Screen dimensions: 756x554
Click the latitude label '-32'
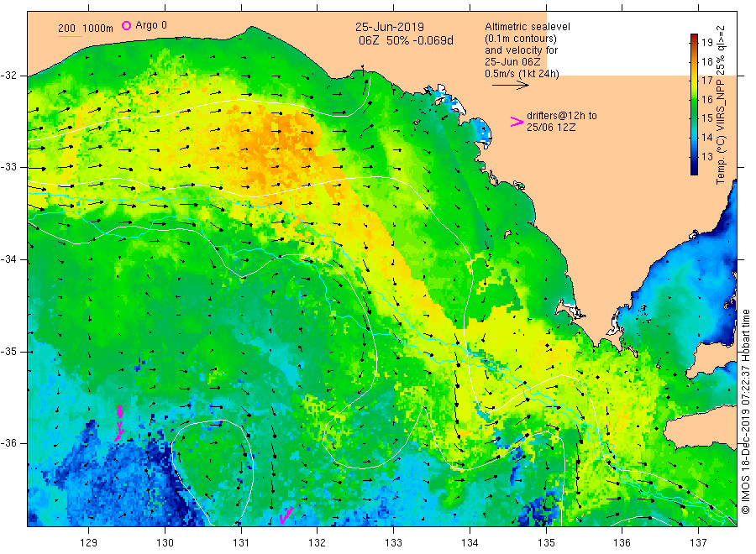(x=8, y=76)
